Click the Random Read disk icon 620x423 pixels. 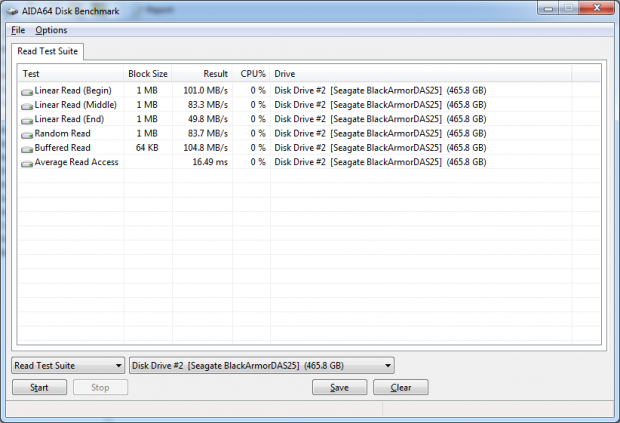point(26,134)
